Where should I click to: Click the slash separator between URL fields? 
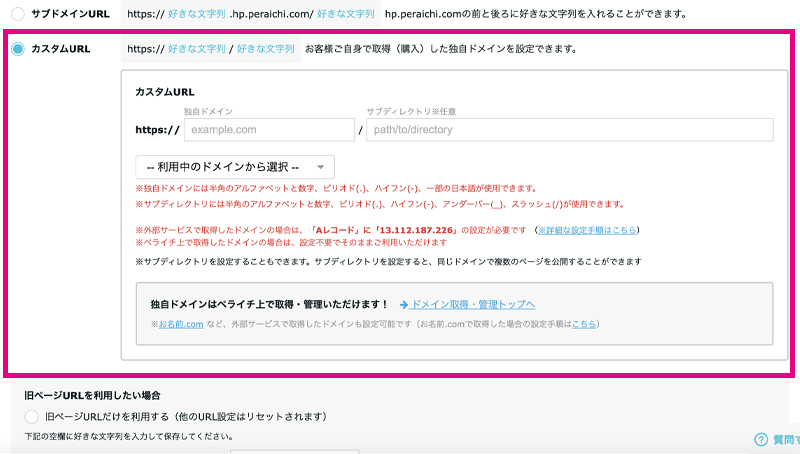pos(361,130)
